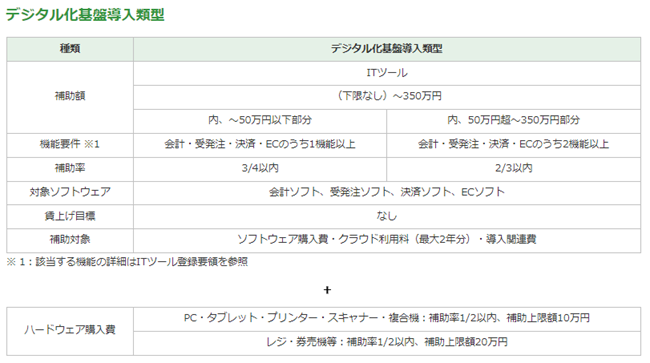Click the 会計ソフト、受発注ソフト software list cell
650x363 pixels.
pyautogui.click(x=387, y=193)
